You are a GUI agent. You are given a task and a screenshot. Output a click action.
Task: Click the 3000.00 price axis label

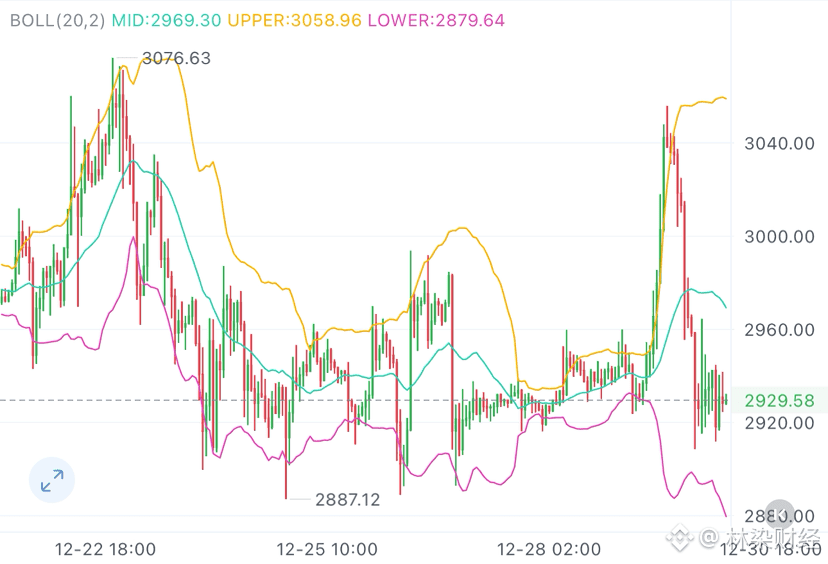[779, 236]
